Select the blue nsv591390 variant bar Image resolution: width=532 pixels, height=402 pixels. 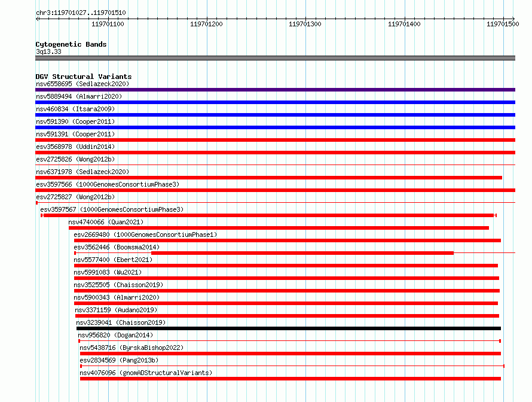(x=275, y=127)
